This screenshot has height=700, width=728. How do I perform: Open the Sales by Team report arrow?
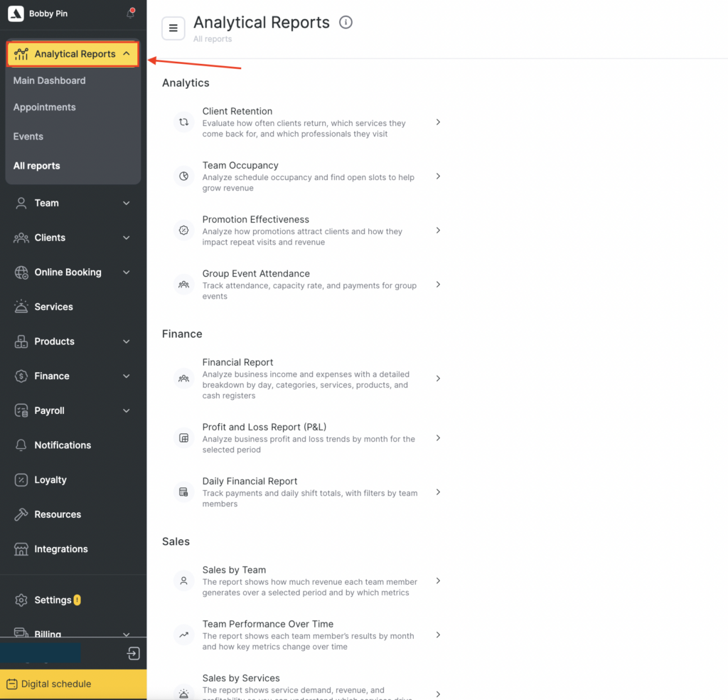pos(438,580)
